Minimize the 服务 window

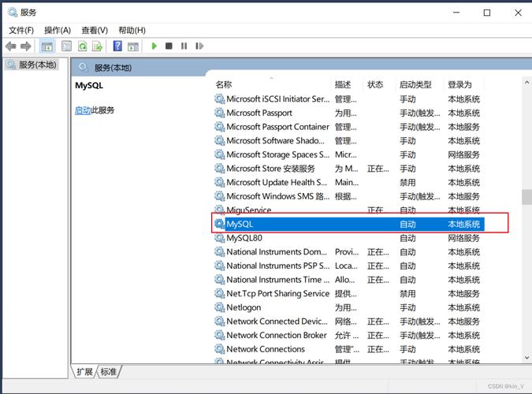pos(456,13)
